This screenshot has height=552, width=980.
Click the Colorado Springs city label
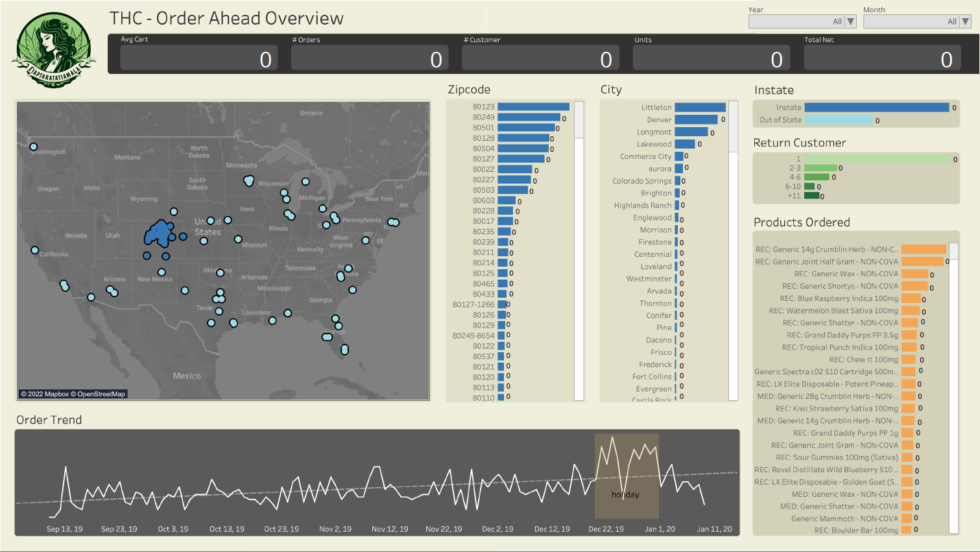pos(642,181)
